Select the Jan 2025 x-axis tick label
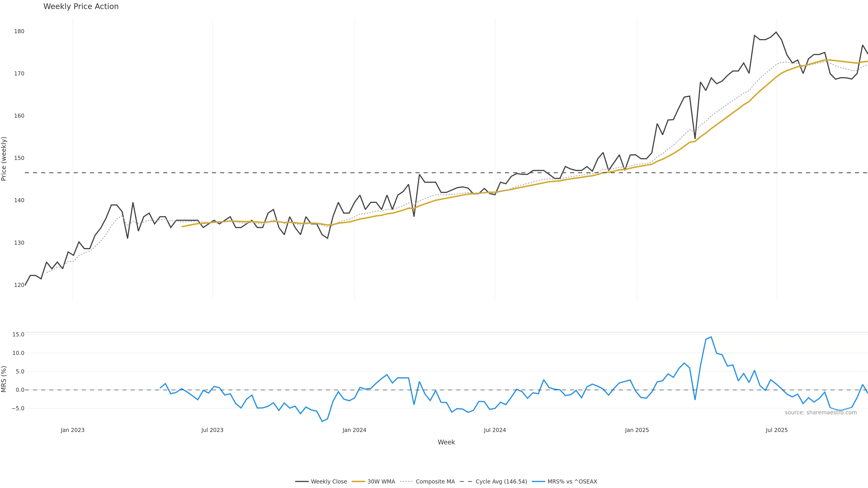 (637, 430)
